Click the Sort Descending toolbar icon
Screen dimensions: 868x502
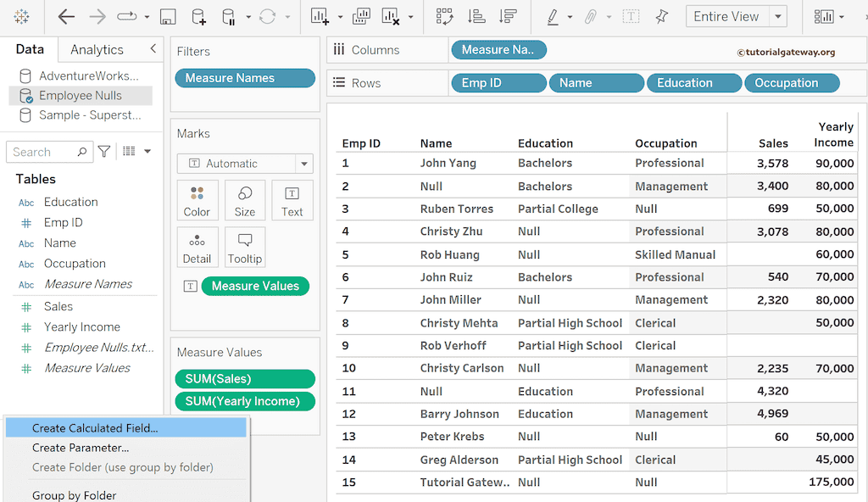click(x=508, y=17)
